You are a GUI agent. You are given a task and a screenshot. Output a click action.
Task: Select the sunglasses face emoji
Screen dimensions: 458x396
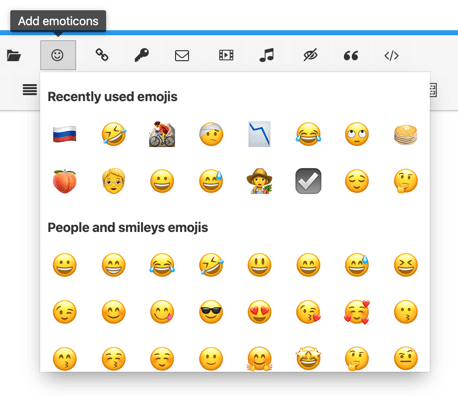(211, 312)
